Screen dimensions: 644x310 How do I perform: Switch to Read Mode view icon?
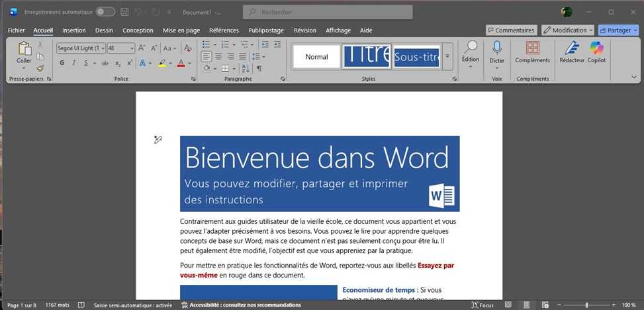point(508,305)
